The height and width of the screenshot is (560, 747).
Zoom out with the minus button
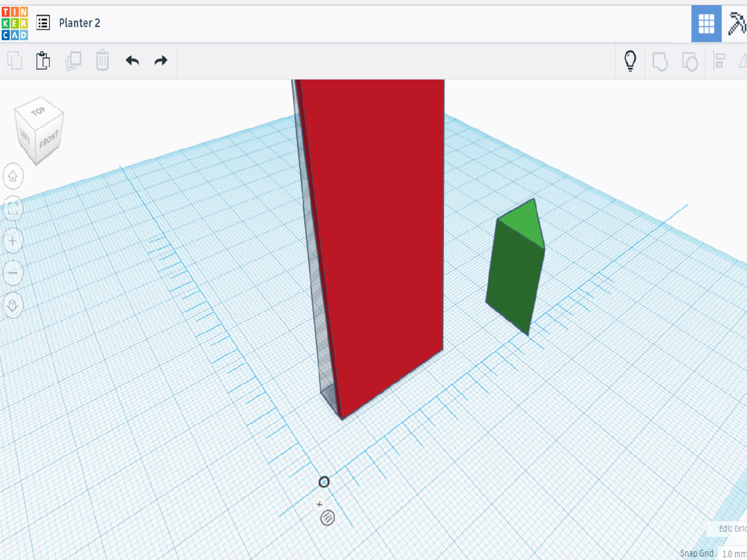click(13, 273)
